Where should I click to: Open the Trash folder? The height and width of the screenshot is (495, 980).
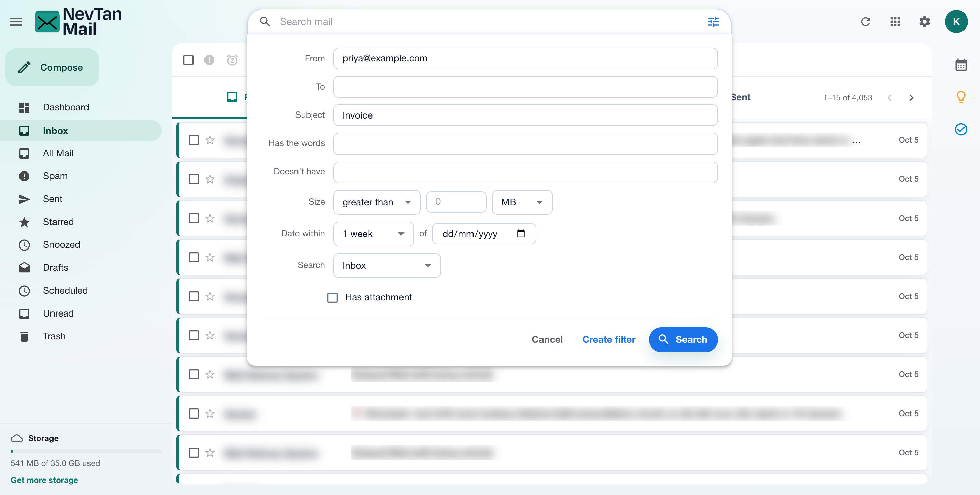click(x=81, y=336)
